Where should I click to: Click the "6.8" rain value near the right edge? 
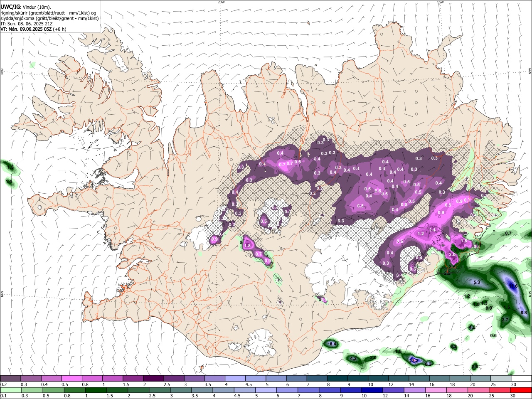pyautogui.click(x=524, y=313)
